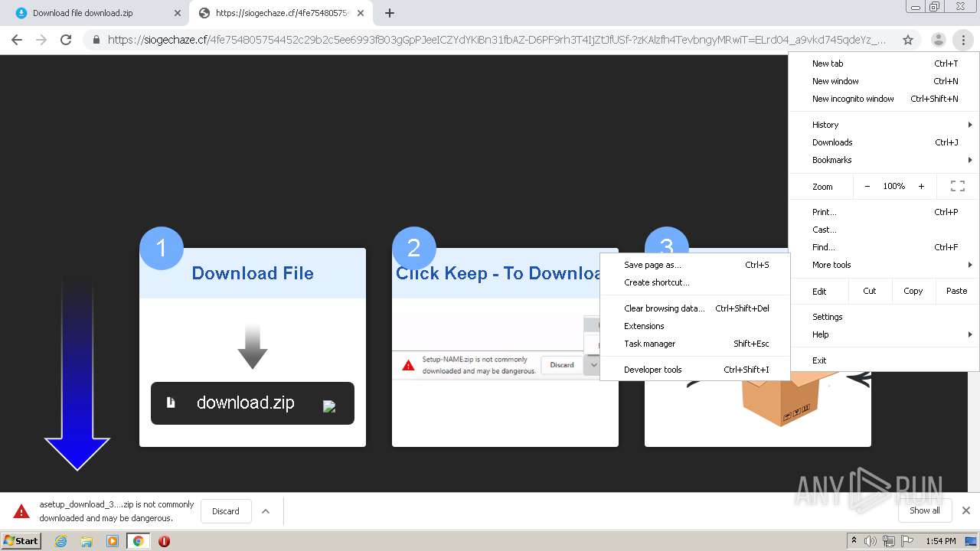Click the red Opera taskbar icon
Screen dimensions: 980x551
point(164,541)
